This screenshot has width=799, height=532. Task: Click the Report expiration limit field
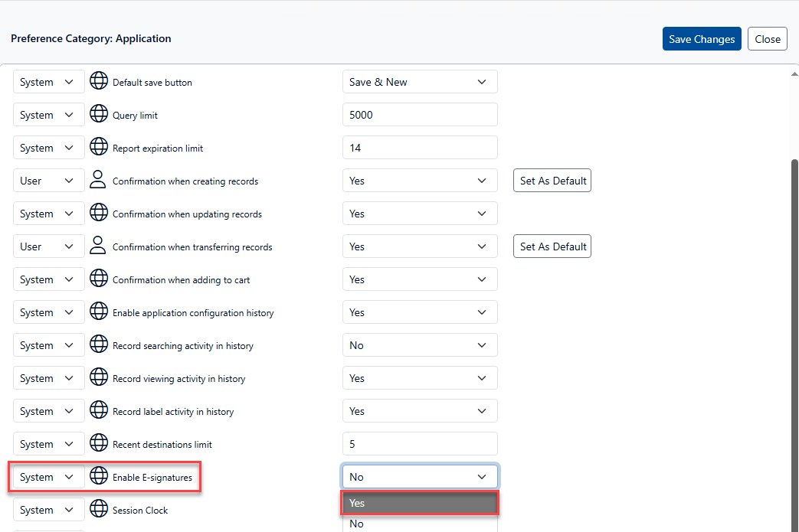pos(420,148)
